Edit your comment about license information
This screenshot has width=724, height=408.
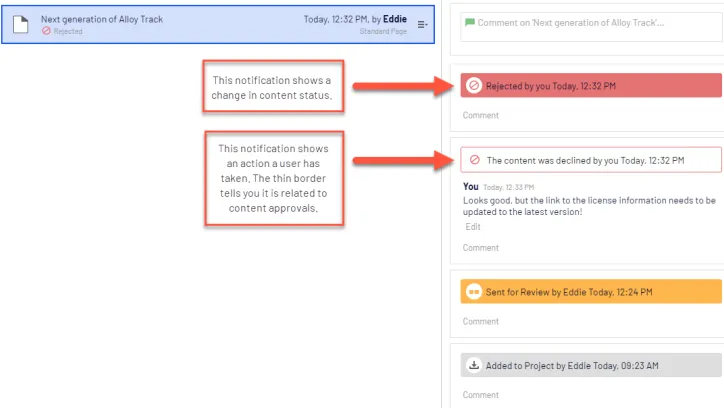point(473,227)
